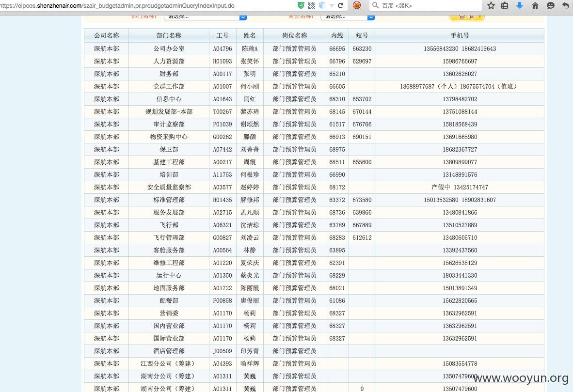
Task: Click the 姓名 column header
Action: [x=250, y=35]
